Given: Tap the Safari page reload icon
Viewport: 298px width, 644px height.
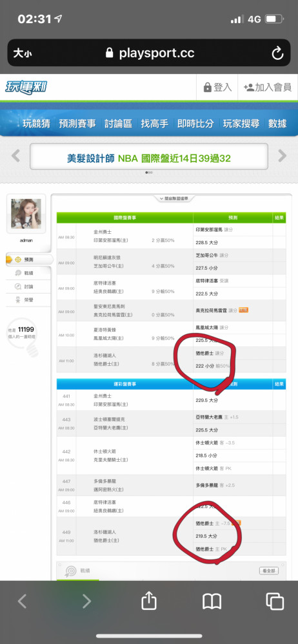Looking at the screenshot, I should coord(277,53).
